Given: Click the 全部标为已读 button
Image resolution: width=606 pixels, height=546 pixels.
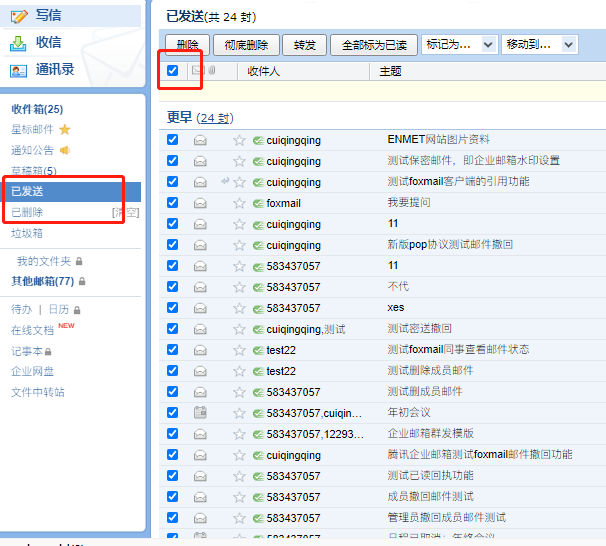Looking at the screenshot, I should [374, 45].
